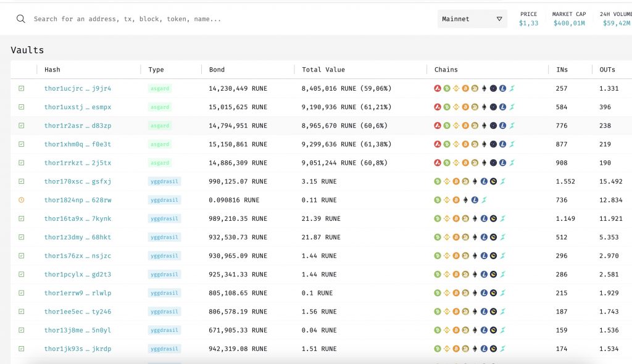Click the OUTs column header

click(x=607, y=69)
